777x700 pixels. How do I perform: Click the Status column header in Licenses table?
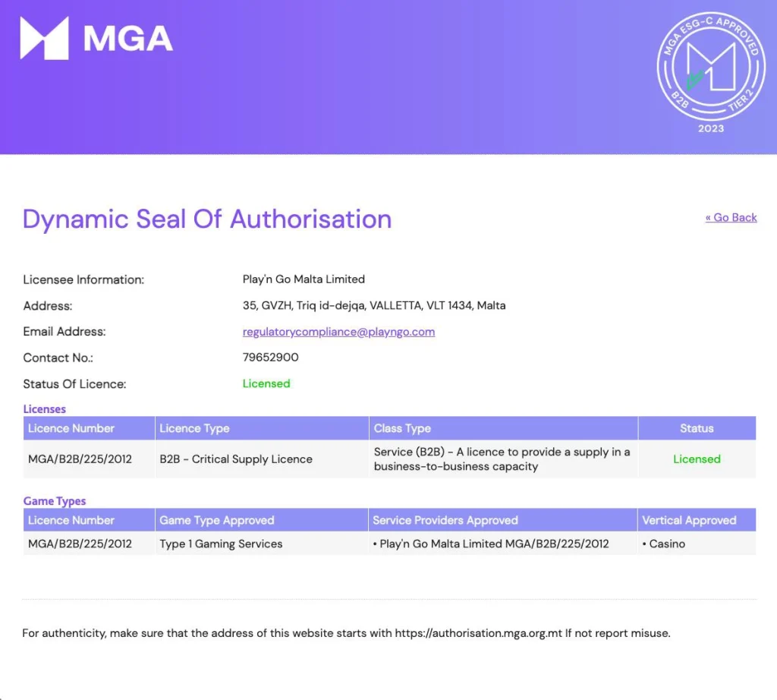[x=697, y=429]
